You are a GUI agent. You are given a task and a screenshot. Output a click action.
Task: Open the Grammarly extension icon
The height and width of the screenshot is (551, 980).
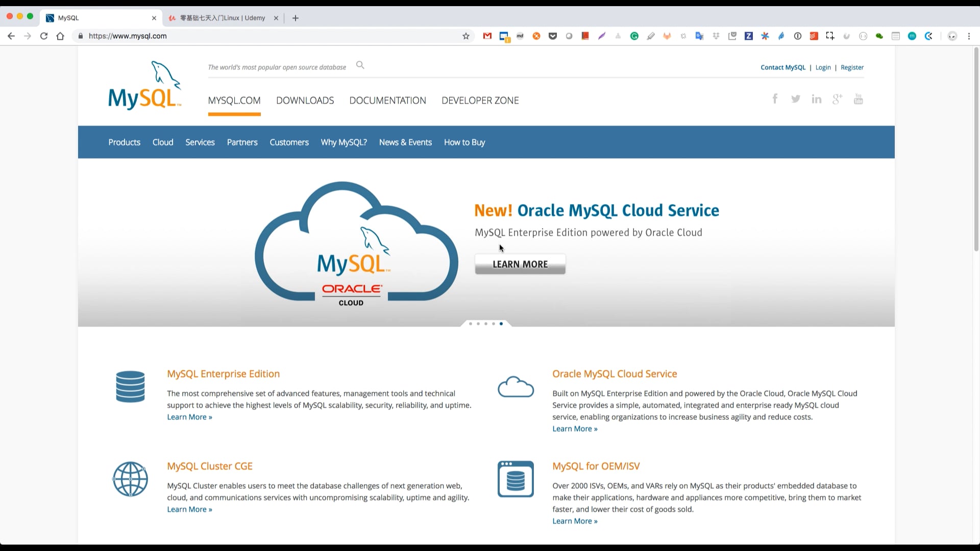634,36
